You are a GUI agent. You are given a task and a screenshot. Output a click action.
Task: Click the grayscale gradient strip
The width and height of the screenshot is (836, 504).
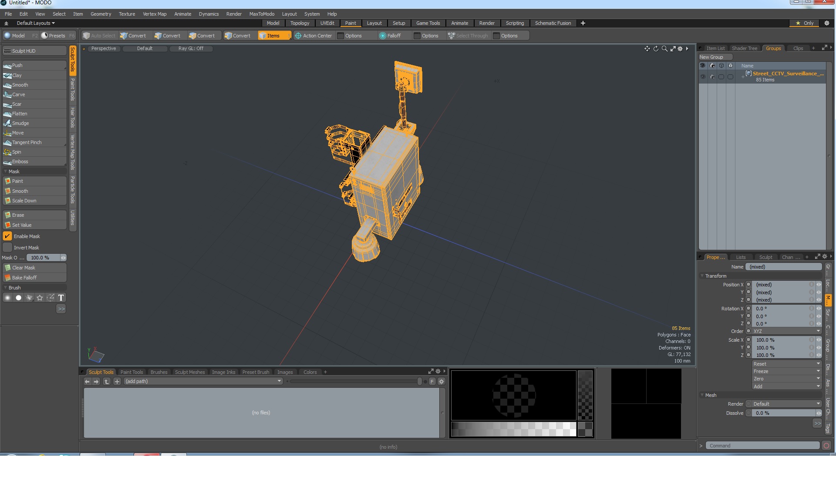[514, 429]
